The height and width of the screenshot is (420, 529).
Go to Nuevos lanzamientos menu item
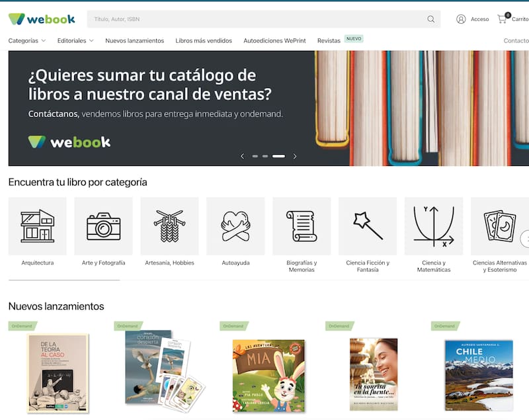pyautogui.click(x=134, y=40)
